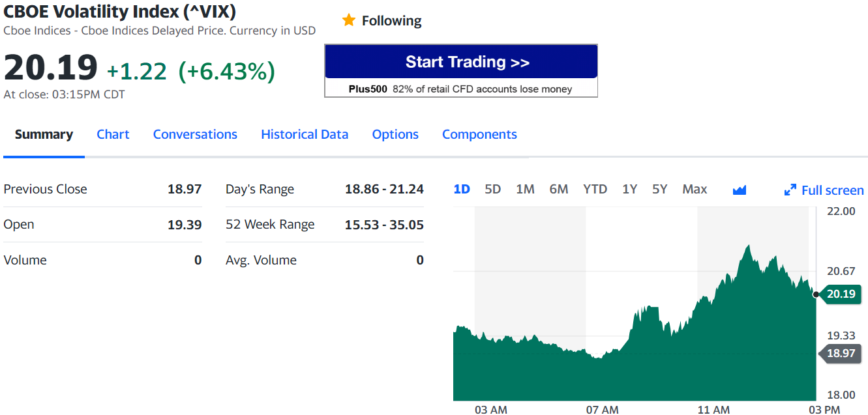
Task: Select the Options tab
Action: point(395,134)
